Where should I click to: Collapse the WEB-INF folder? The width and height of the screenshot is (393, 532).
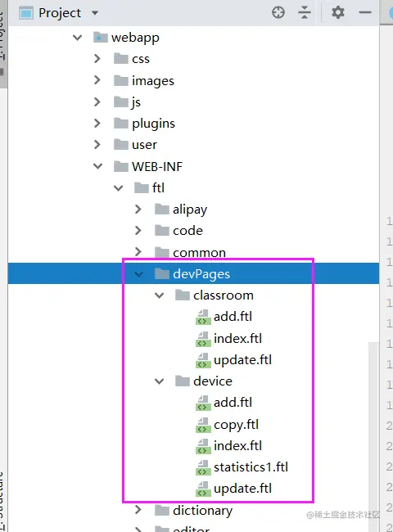point(97,166)
